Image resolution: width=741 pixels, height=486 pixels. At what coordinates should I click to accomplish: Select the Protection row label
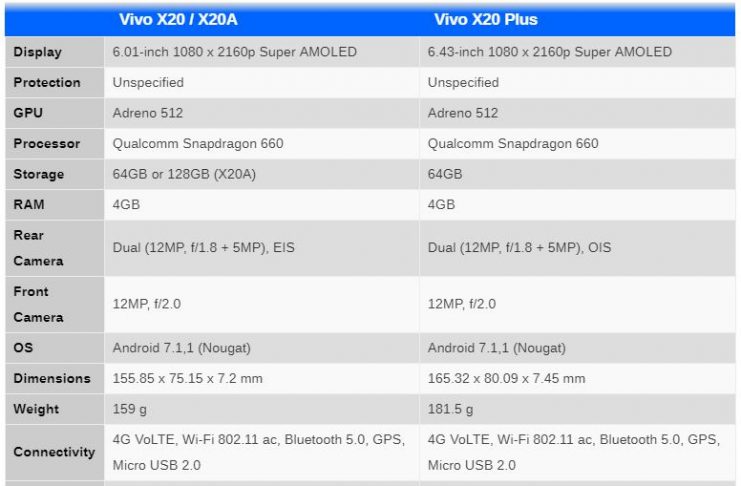47,83
